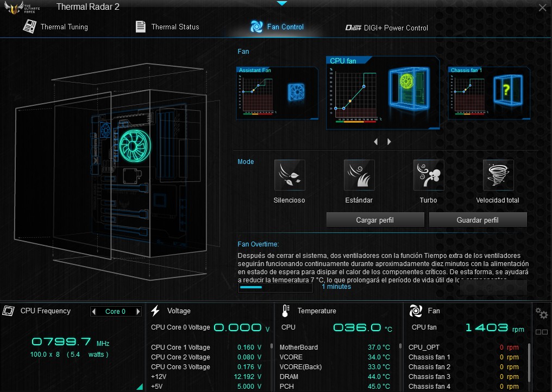
Task: Click the Guardar perfil button
Action: [x=478, y=220]
